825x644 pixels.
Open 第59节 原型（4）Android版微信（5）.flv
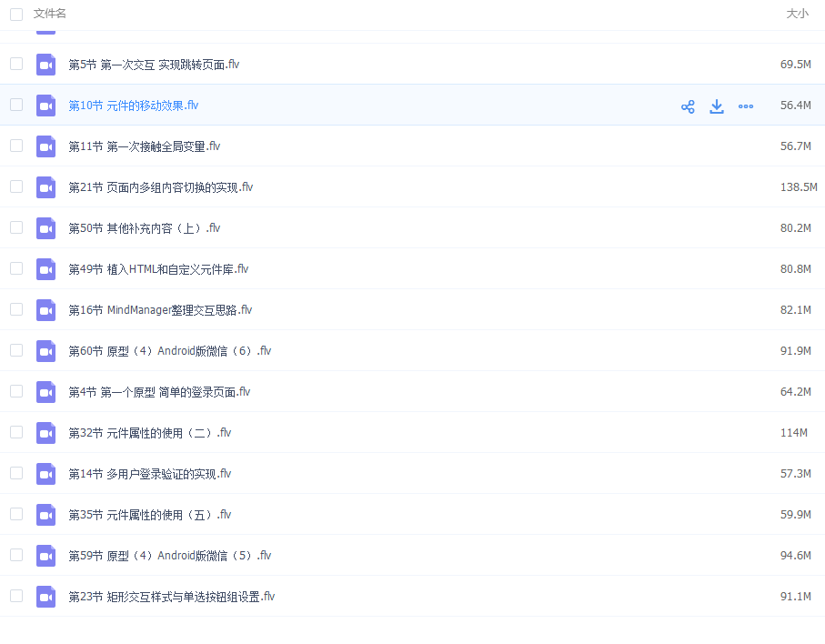pyautogui.click(x=169, y=556)
